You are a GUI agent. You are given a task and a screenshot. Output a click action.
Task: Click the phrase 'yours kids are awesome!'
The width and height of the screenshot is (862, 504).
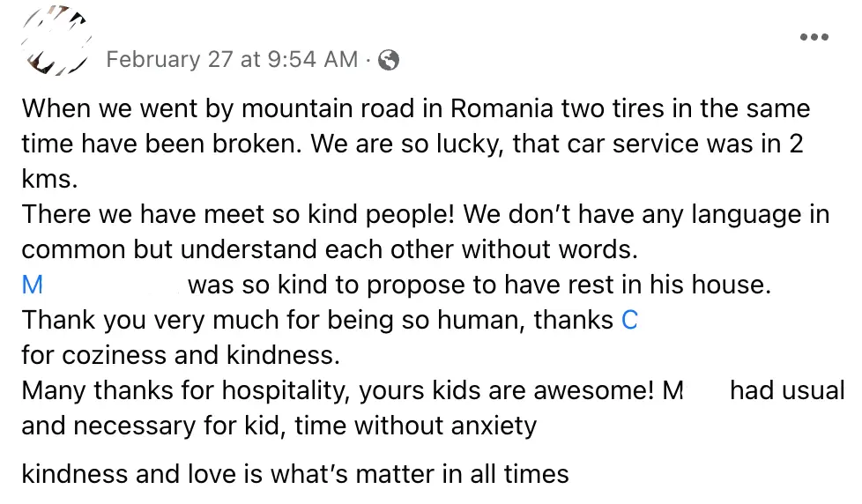513,390
